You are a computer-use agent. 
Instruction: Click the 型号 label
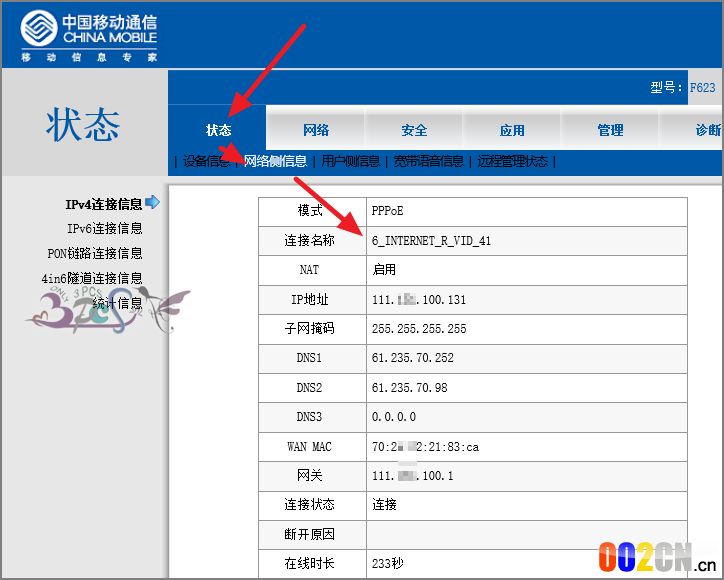click(666, 87)
